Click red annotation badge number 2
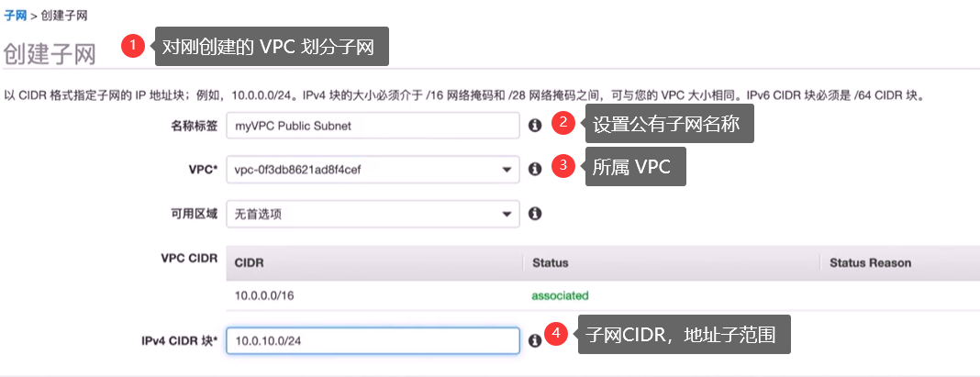Screen dimensions: 980x377 [562, 123]
